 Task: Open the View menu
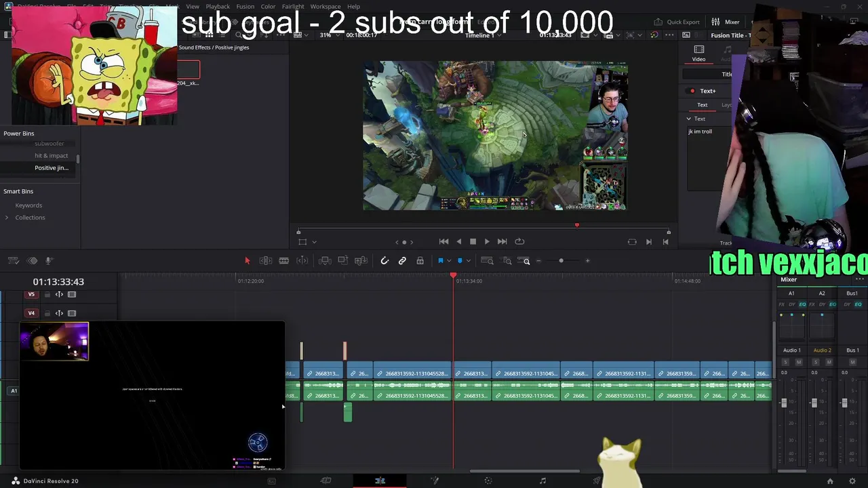[x=193, y=7]
